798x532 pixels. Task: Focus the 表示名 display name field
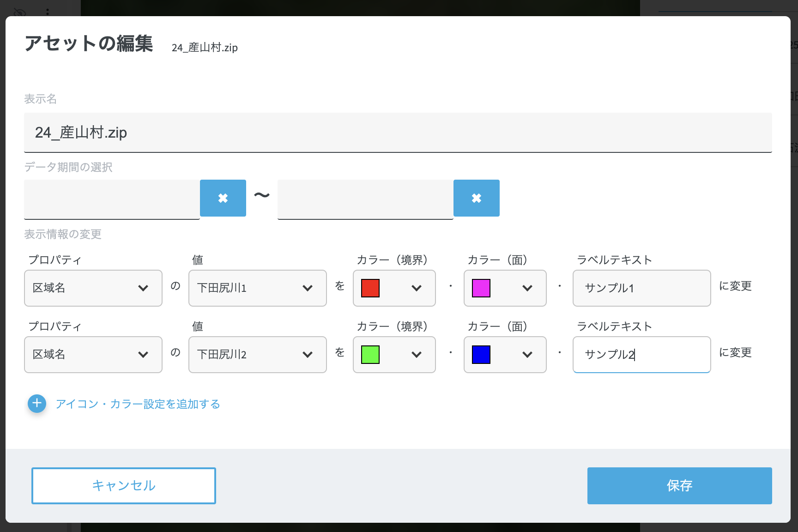click(x=398, y=133)
